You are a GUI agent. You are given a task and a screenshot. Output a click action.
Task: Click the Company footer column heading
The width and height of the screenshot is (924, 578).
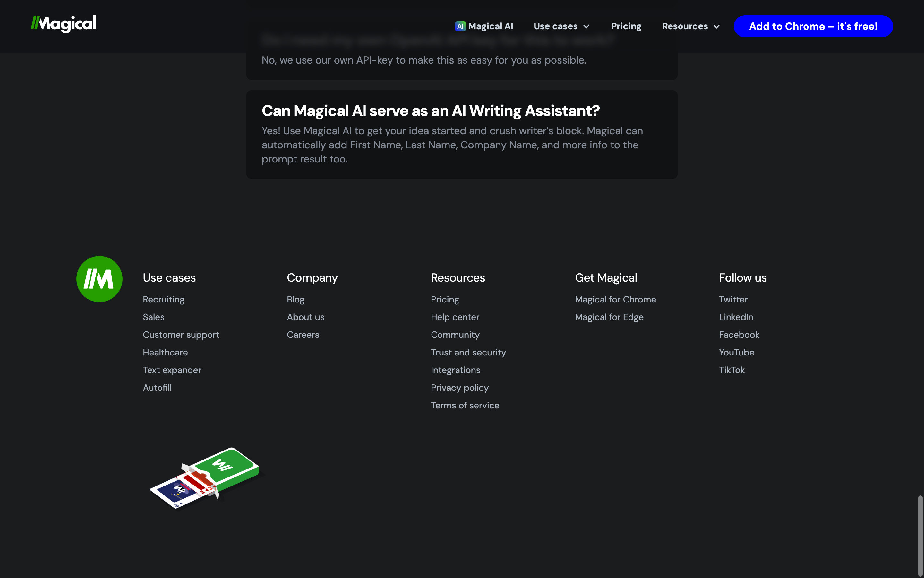tap(312, 278)
